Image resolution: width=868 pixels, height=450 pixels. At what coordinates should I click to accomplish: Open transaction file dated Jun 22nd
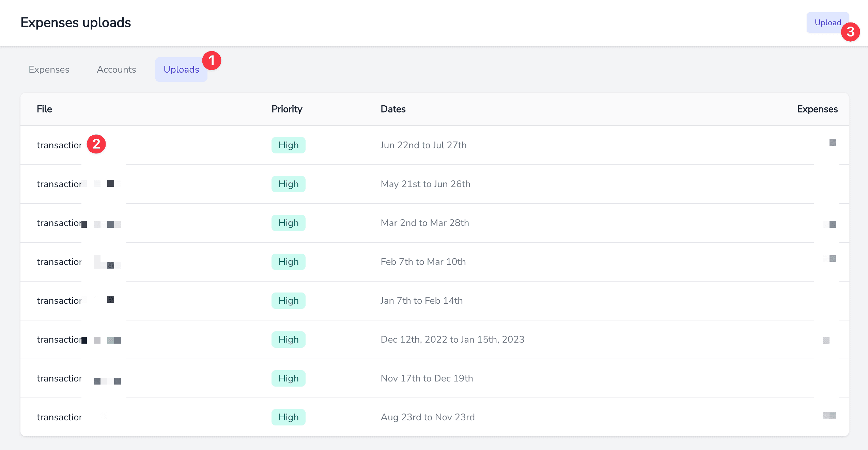tap(59, 145)
